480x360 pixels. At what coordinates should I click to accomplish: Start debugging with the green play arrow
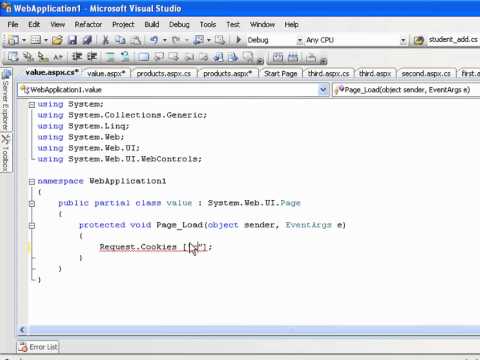click(238, 40)
